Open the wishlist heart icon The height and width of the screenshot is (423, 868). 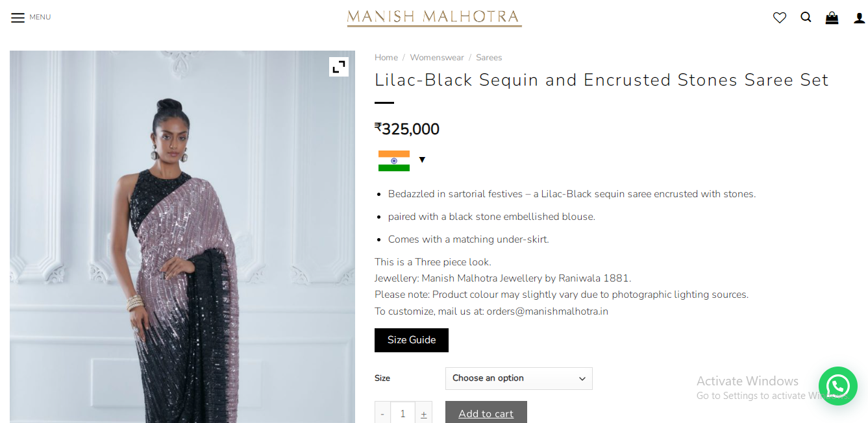pos(780,18)
